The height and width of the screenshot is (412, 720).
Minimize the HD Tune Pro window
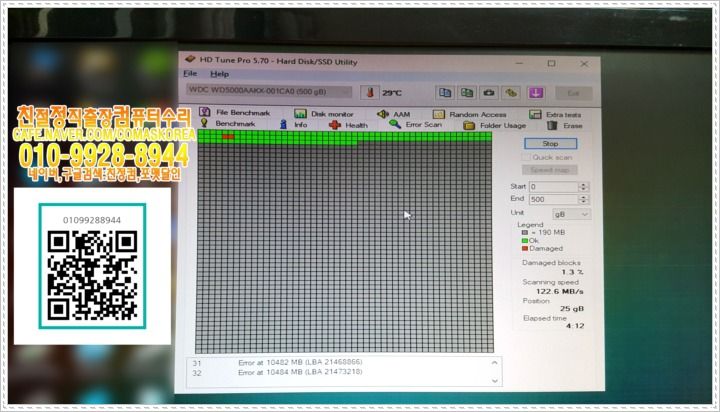click(x=519, y=63)
